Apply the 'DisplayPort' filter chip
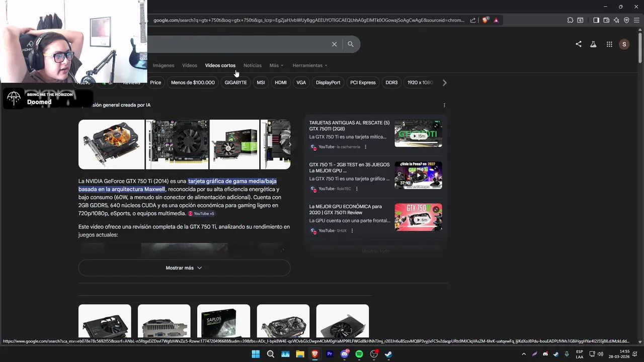 (328, 82)
